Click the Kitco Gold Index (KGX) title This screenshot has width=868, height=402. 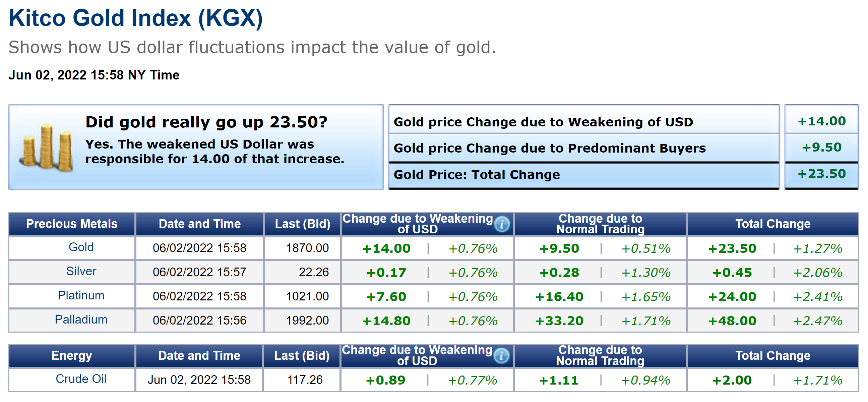coord(135,18)
